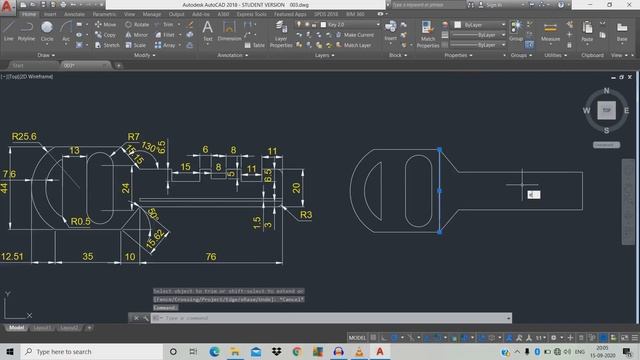Click the Scale tool

136,45
